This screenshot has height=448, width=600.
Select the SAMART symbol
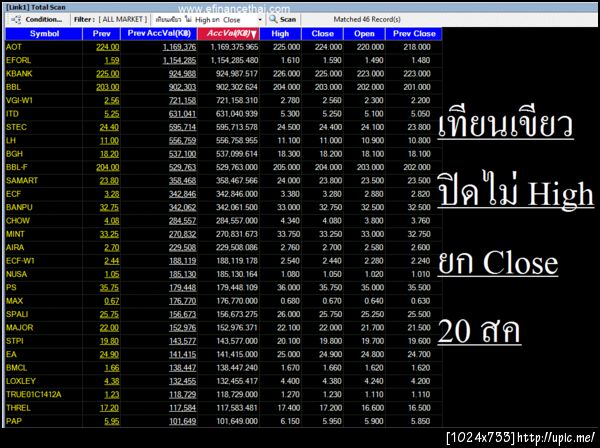coord(22,181)
